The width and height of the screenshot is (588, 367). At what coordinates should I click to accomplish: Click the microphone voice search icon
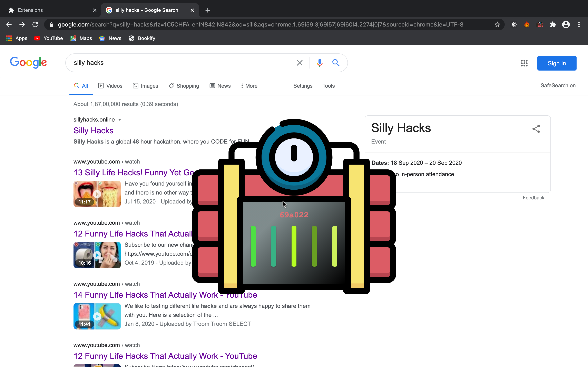(320, 63)
